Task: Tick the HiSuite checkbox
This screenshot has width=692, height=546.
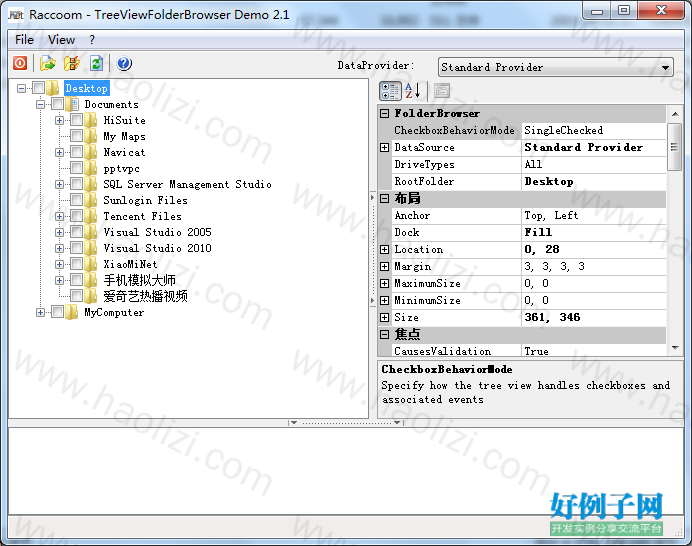Action: (76, 120)
